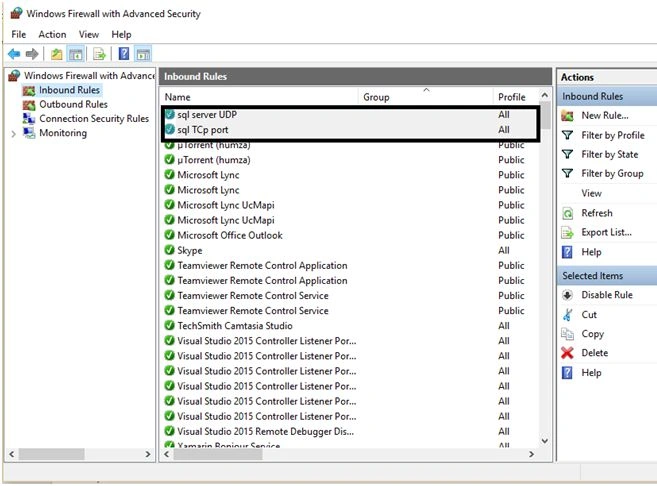Click the Disable Rule icon
Image resolution: width=657 pixels, height=486 pixels.
click(567, 295)
